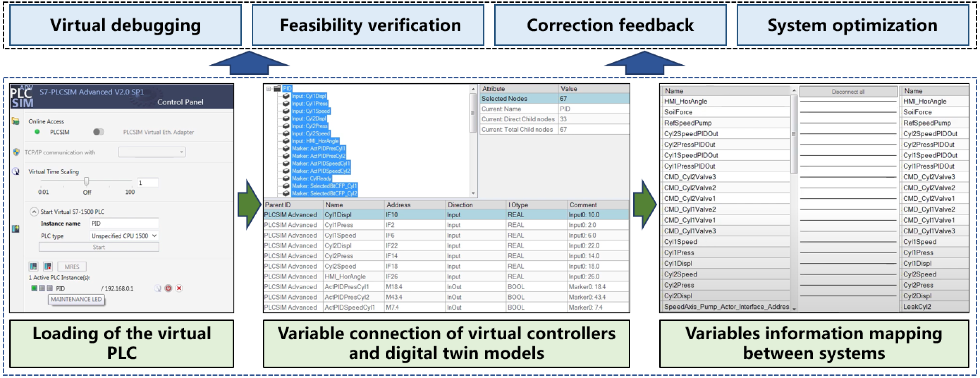Click the run PLC instance icon left of MRES
980x378 pixels.
pyautogui.click(x=34, y=266)
